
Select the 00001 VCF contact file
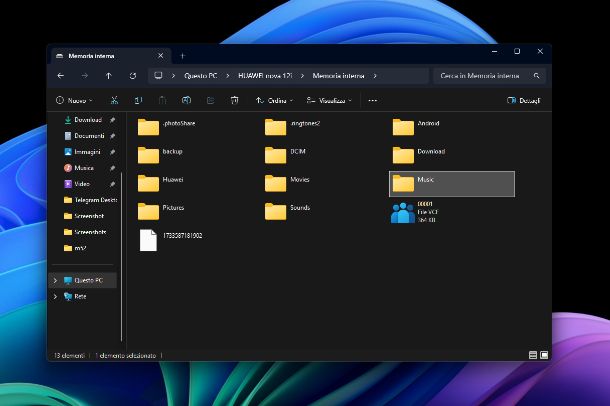click(403, 211)
